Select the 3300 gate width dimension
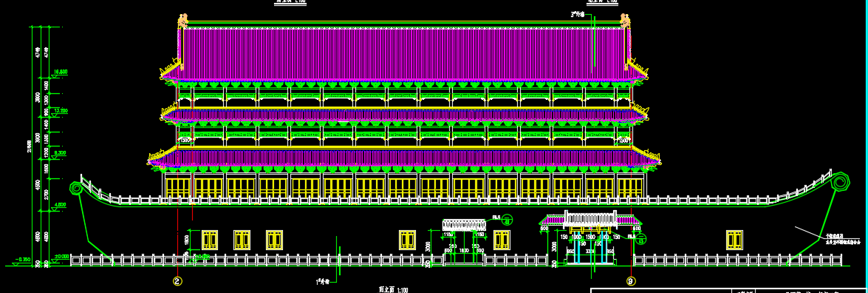This screenshot has height=293, width=868. click(590, 252)
